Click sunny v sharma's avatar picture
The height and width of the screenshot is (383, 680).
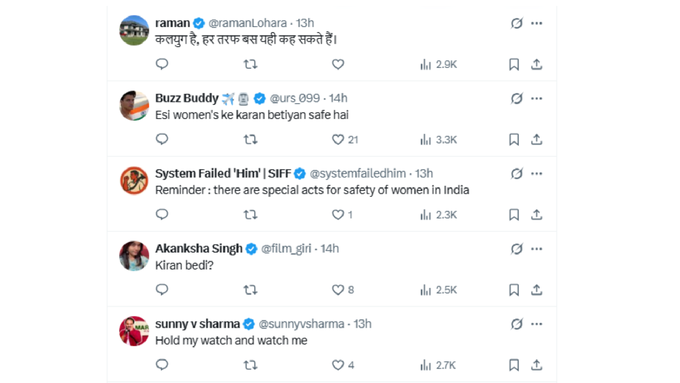134,331
